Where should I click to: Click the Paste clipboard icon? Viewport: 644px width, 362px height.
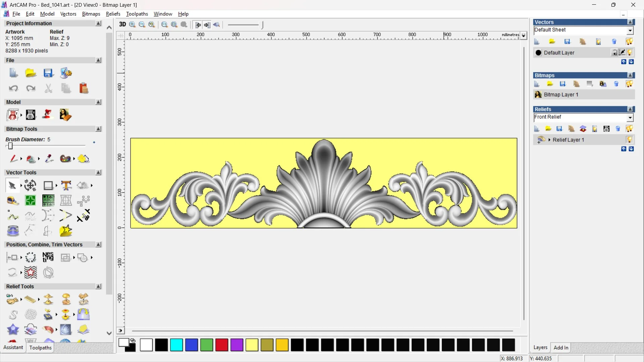tap(84, 88)
